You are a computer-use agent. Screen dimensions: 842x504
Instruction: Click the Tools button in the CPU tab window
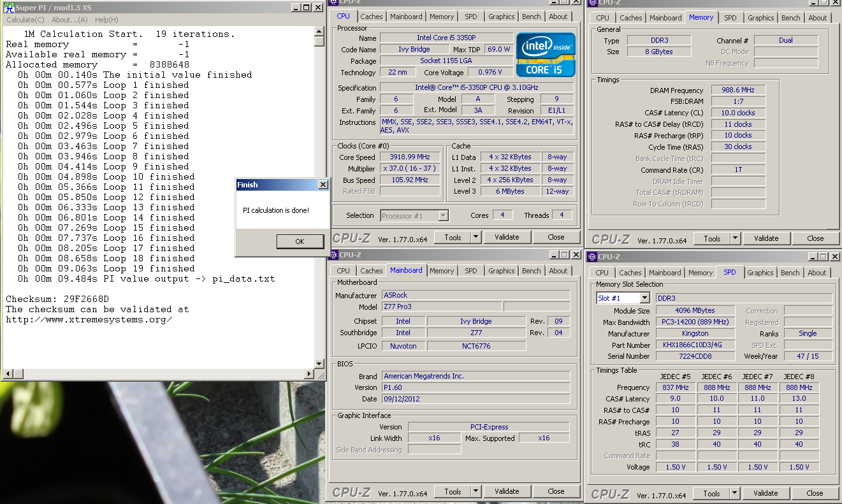click(453, 237)
